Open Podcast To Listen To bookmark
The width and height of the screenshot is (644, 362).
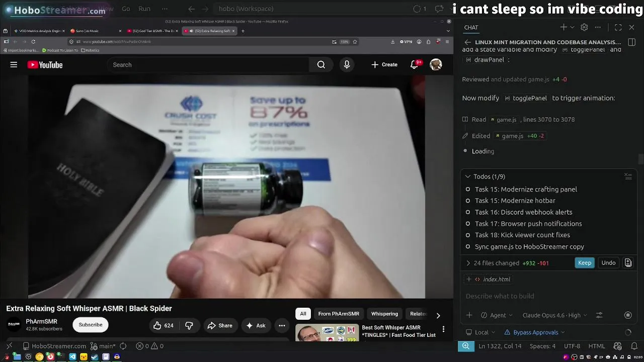coord(60,50)
